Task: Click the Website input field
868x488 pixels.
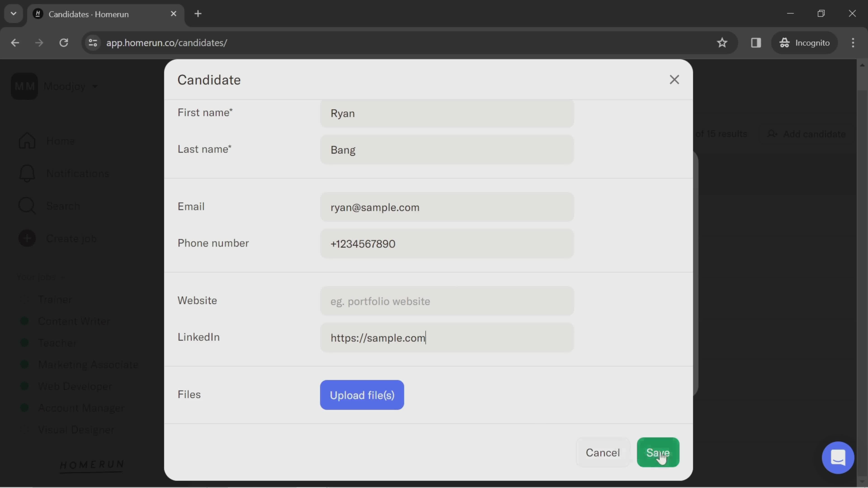Action: tap(447, 301)
